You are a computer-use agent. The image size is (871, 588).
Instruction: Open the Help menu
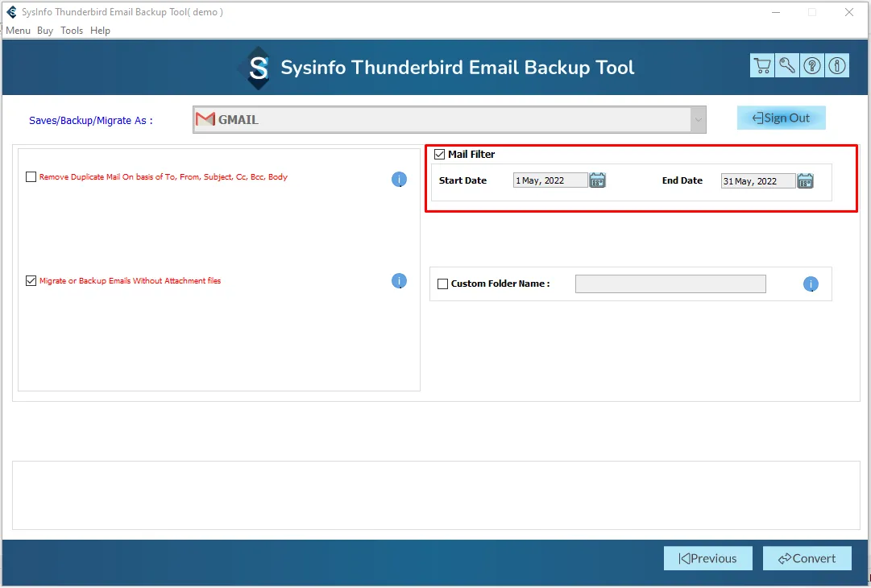(x=100, y=30)
